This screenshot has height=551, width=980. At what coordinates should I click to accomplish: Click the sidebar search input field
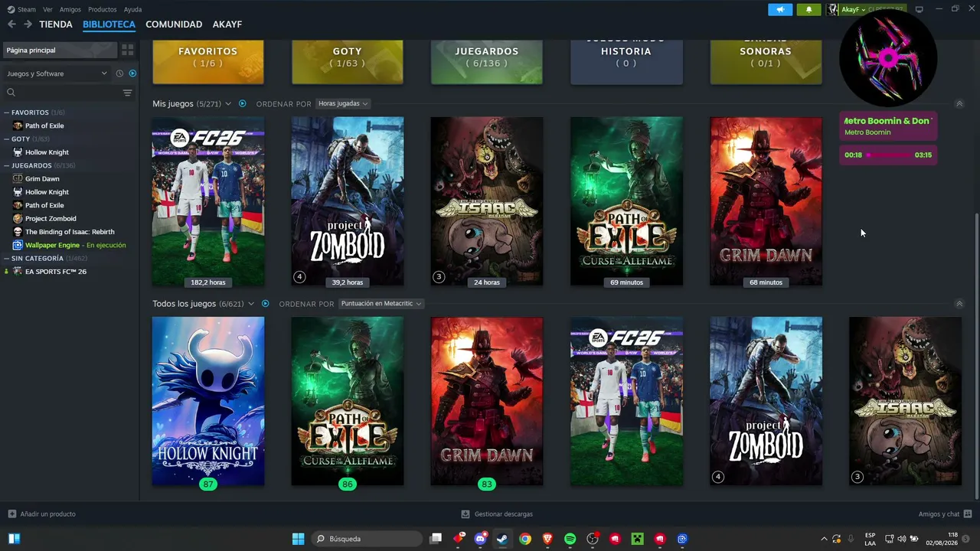[x=68, y=93]
